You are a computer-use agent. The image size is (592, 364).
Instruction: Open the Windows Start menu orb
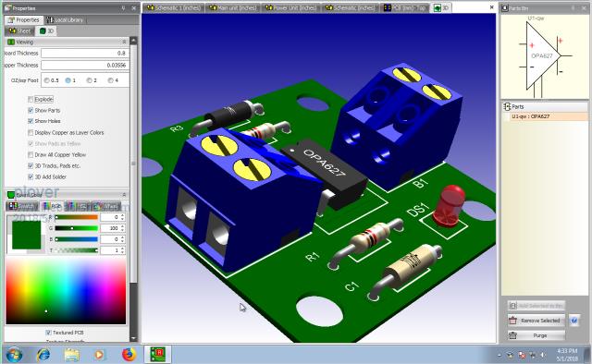pos(14,355)
